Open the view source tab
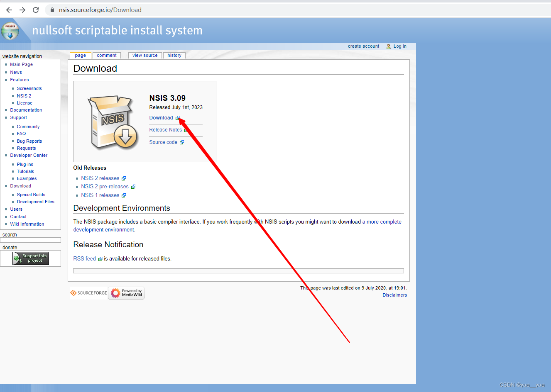551x392 pixels. pos(145,56)
